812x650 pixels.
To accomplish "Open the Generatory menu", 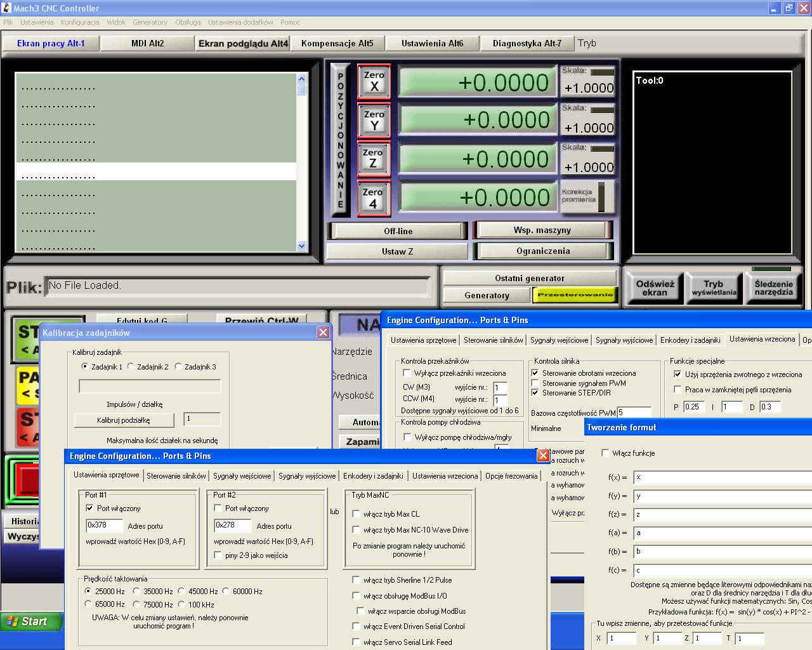I will tap(150, 22).
